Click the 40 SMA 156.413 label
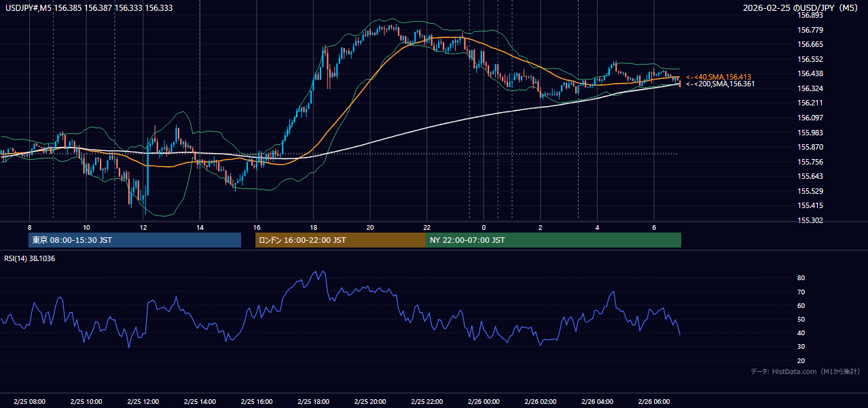Screen dimensions: 868x408 pos(719,77)
